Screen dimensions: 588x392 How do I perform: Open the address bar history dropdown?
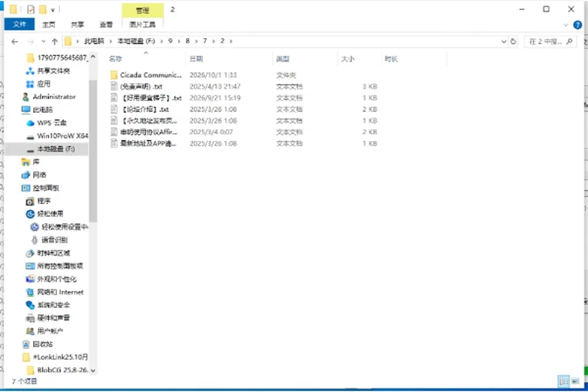503,41
